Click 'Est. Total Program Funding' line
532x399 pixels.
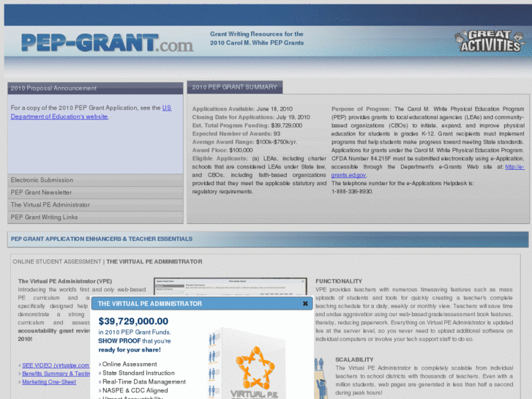247,125
